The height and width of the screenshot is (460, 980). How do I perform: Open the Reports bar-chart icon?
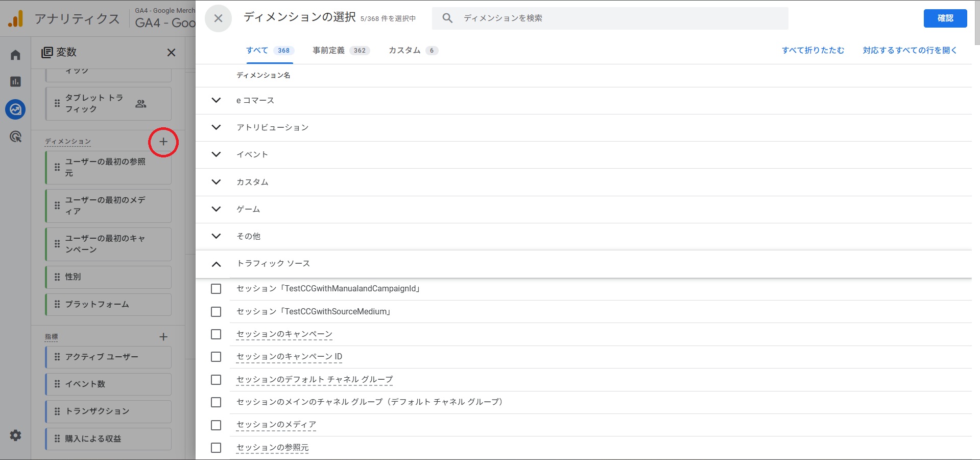(x=15, y=81)
